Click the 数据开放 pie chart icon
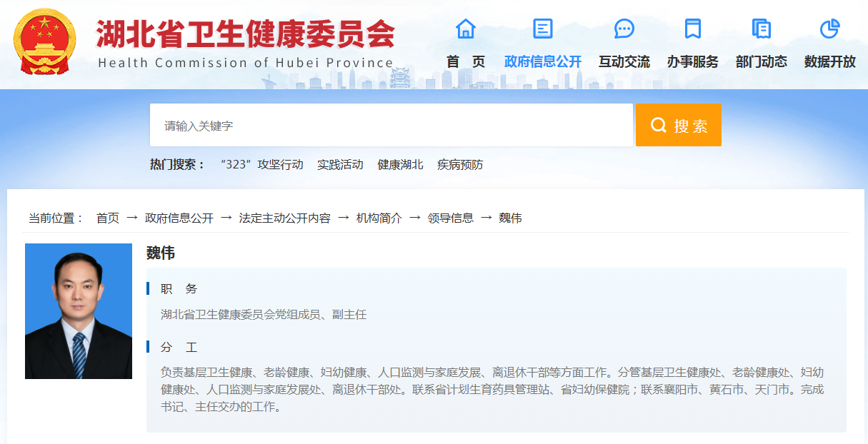This screenshot has width=868, height=444. [x=829, y=29]
